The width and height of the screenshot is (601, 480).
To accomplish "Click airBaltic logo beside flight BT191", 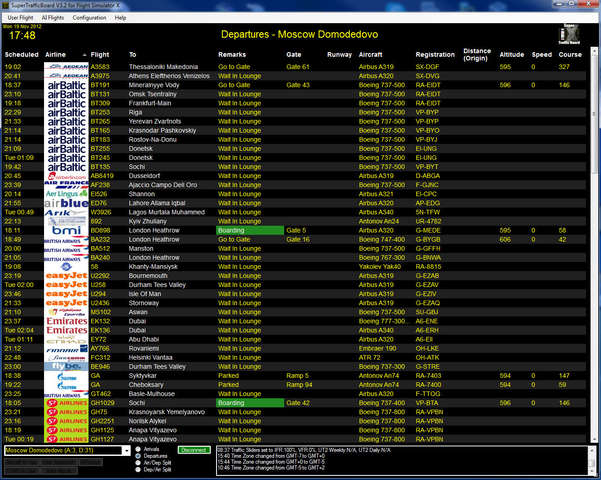I will pos(66,85).
